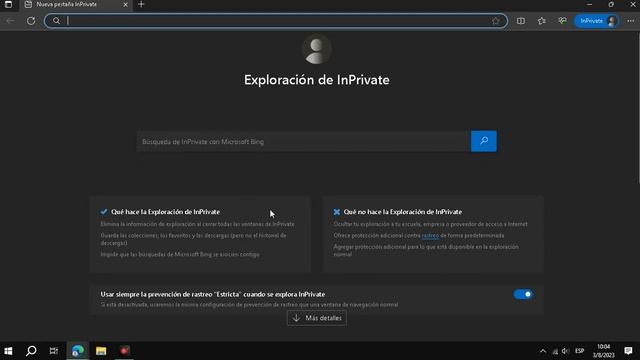Image resolution: width=640 pixels, height=360 pixels.
Task: Click heading Qué hace la Exploración de InPrivate
Action: (x=165, y=212)
